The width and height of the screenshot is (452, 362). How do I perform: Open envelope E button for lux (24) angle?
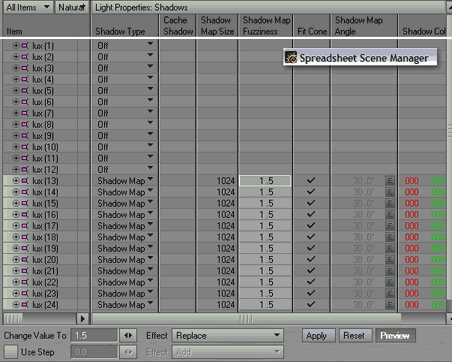390,305
